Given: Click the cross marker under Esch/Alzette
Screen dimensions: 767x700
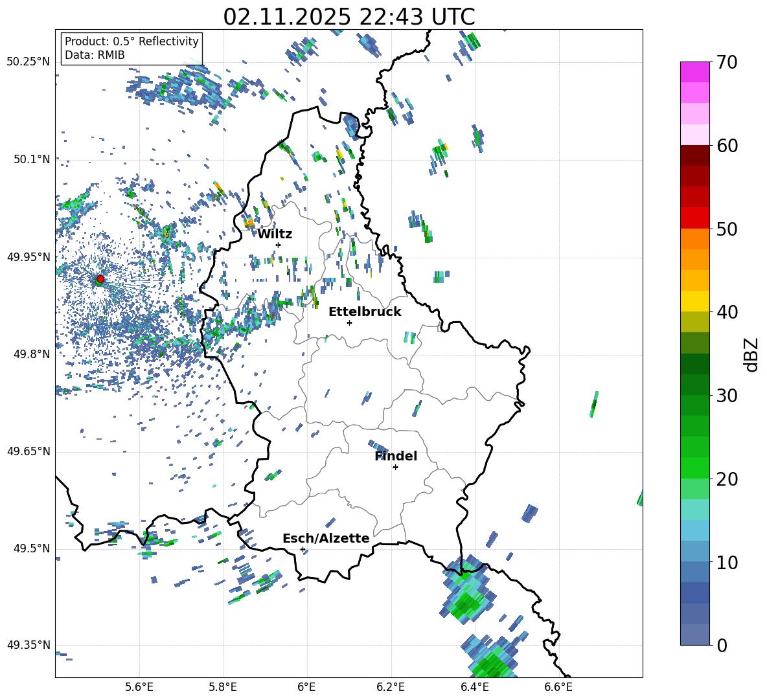Looking at the screenshot, I should click(x=303, y=549).
